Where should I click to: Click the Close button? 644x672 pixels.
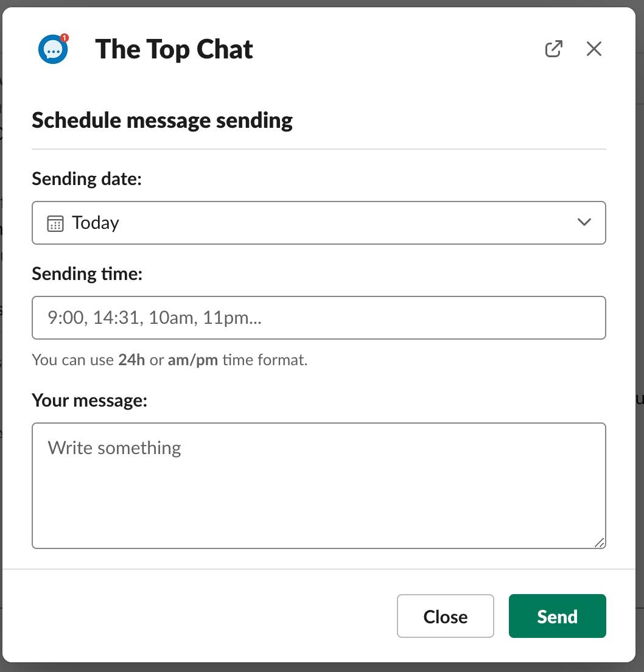point(445,616)
